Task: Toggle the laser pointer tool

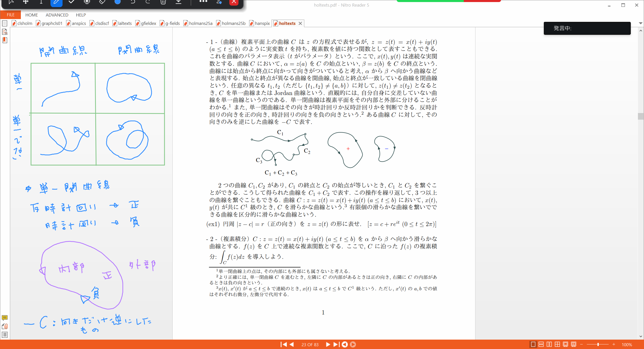Action: pos(87,3)
